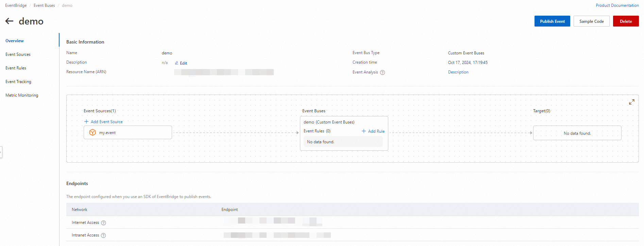644x246 pixels.
Task: Click the plus icon for Add Rule
Action: (364, 131)
